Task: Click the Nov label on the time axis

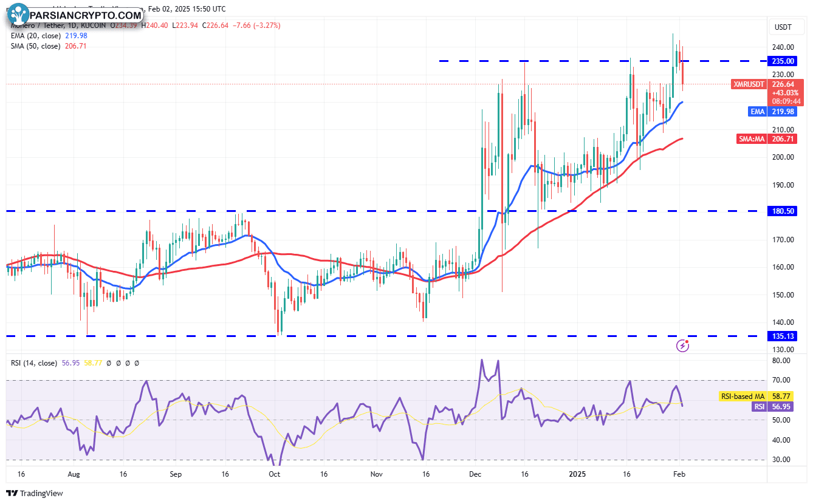Action: click(x=376, y=474)
